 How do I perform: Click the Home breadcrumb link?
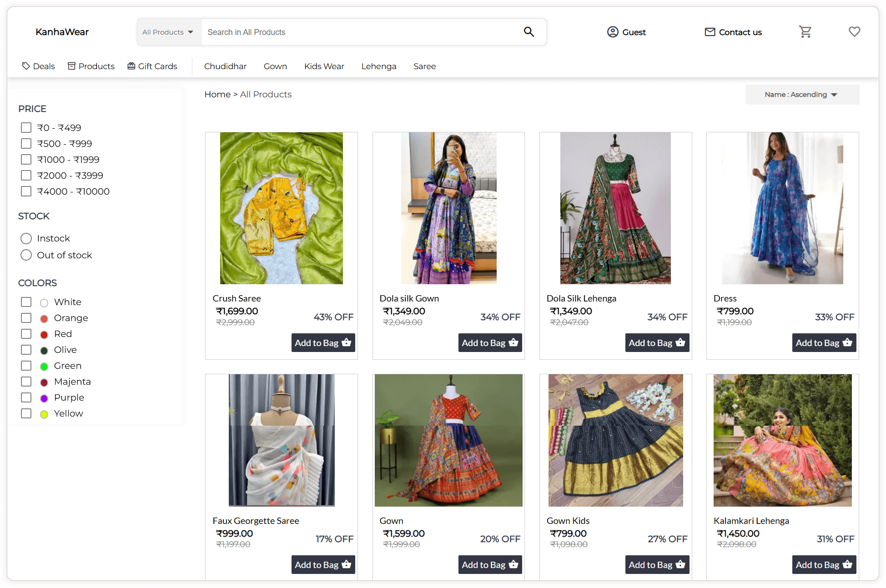(217, 95)
